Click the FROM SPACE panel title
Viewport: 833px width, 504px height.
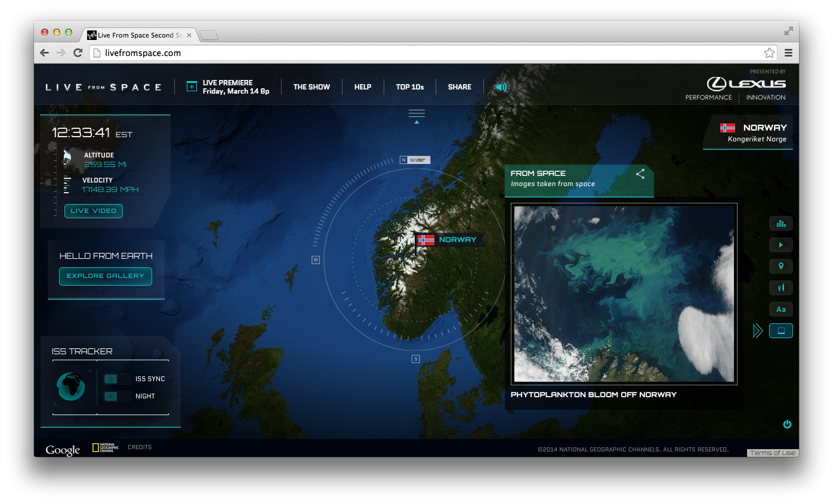[x=538, y=174]
